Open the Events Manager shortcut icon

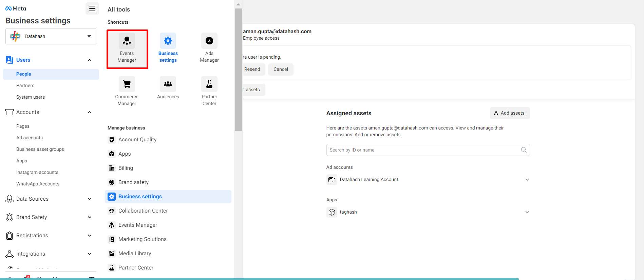click(127, 41)
